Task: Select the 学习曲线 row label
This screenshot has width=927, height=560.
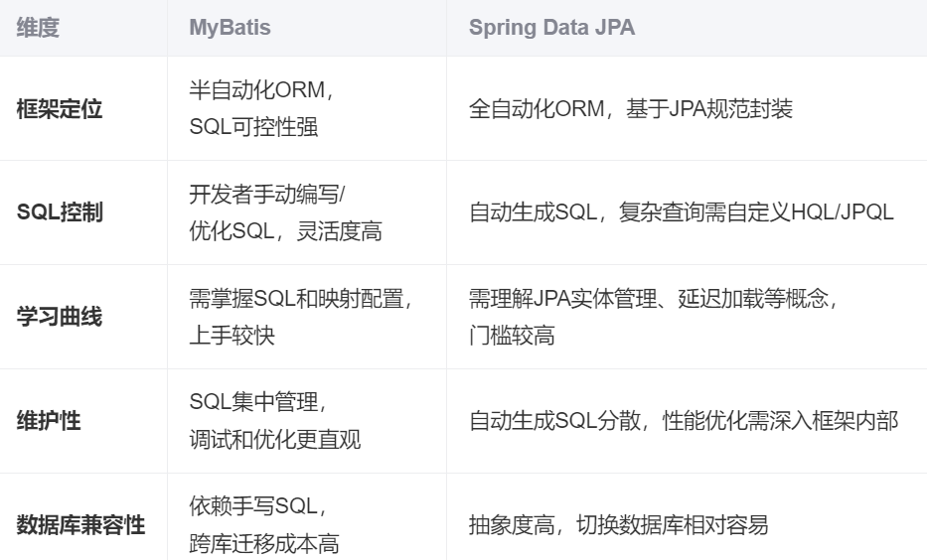Action: point(60,317)
